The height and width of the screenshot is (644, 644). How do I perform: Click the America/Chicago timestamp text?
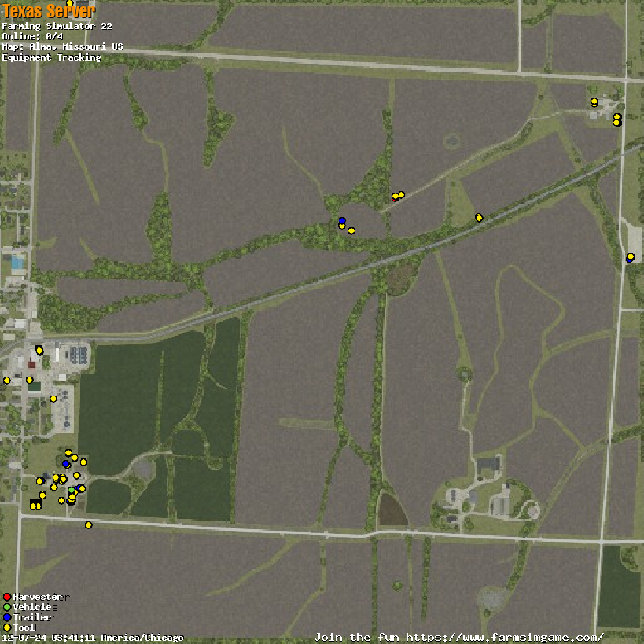tap(92, 638)
